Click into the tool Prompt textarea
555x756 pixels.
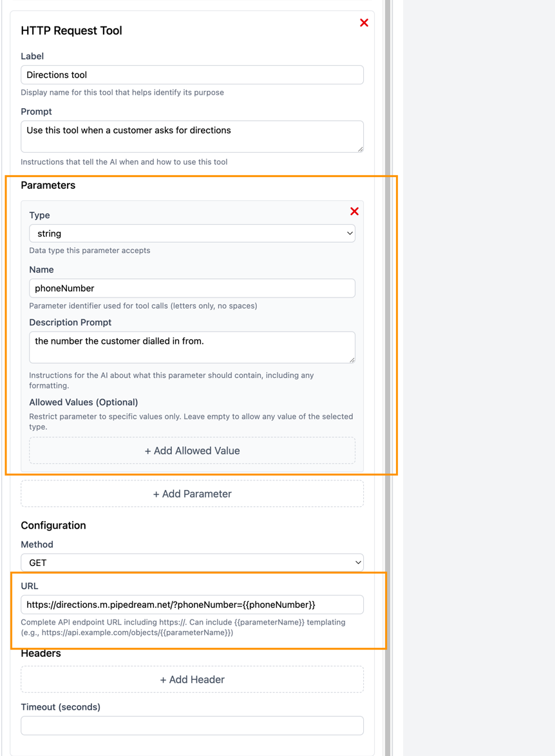192,136
